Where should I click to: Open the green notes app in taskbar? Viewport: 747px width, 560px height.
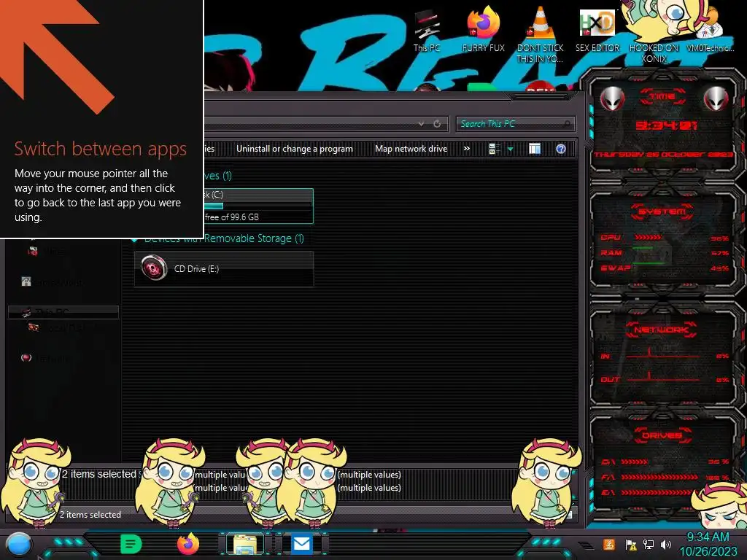131,544
